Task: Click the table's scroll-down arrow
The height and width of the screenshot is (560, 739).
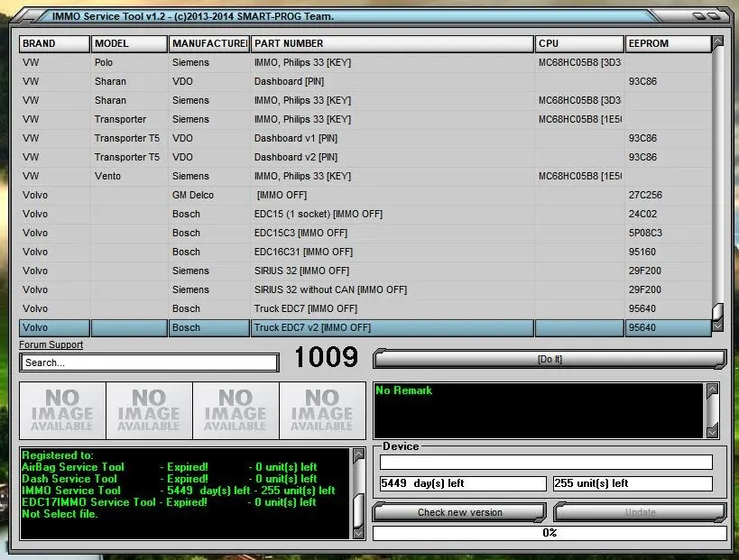Action: click(x=717, y=327)
